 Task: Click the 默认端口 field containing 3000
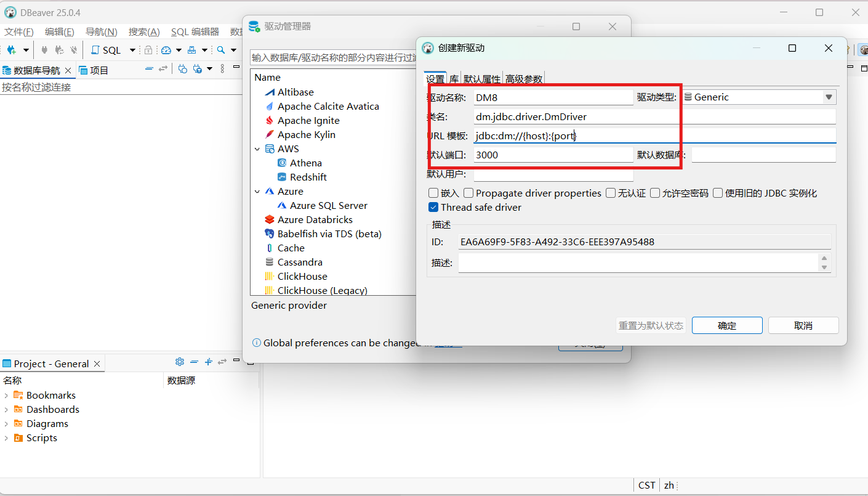(553, 155)
